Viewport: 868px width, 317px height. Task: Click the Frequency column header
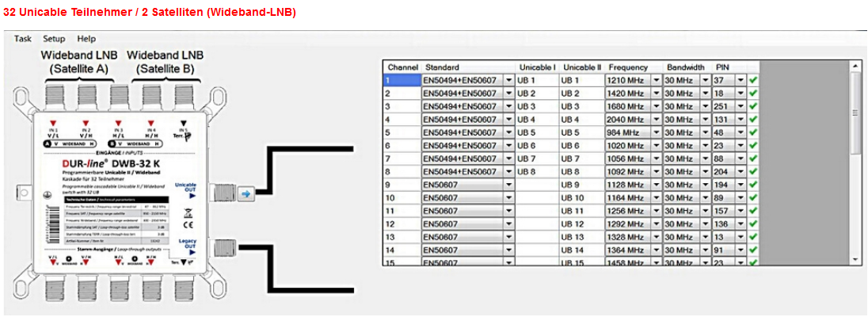tap(629, 67)
